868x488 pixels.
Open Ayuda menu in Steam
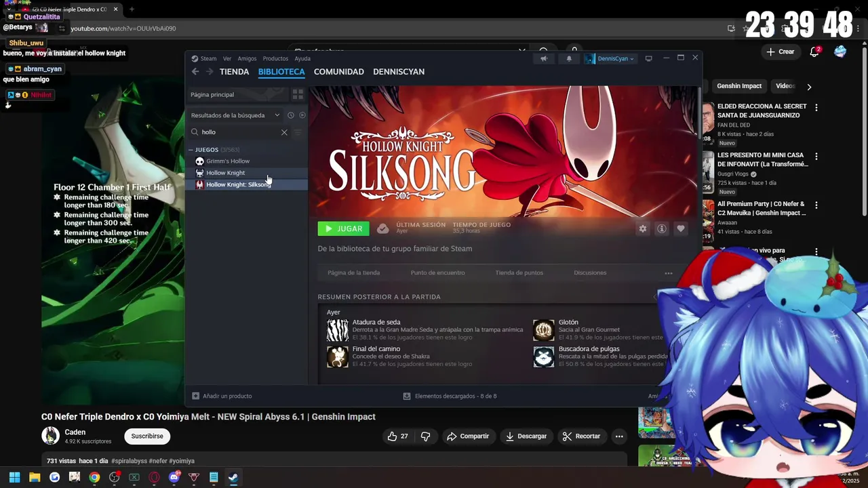point(302,59)
